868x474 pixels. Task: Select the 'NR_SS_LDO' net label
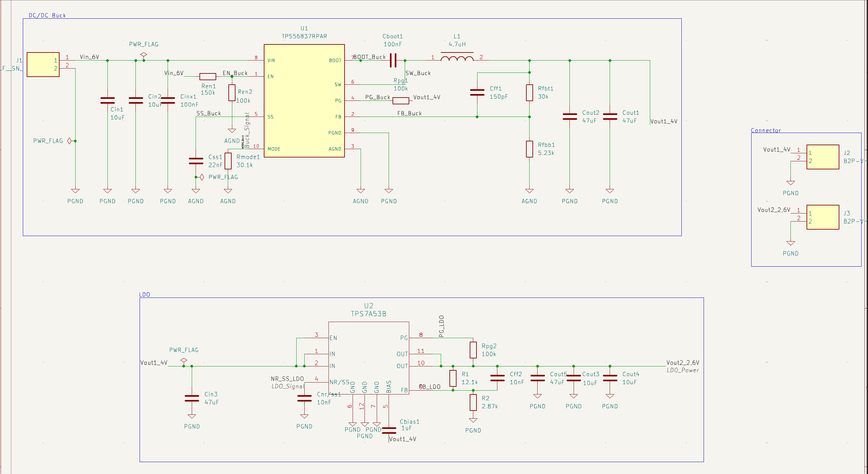tap(287, 379)
